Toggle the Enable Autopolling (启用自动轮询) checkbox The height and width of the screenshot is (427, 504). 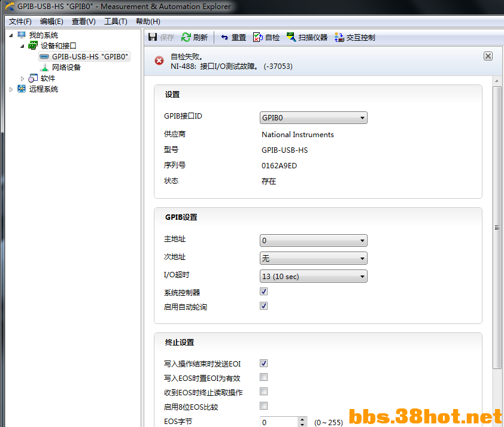pos(263,306)
